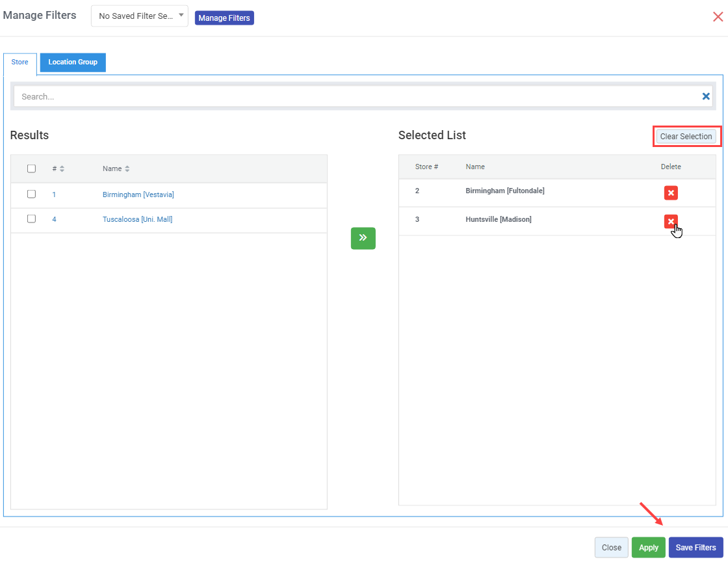Click the Save Filters button
Image resolution: width=728 pixels, height=564 pixels.
(x=695, y=547)
